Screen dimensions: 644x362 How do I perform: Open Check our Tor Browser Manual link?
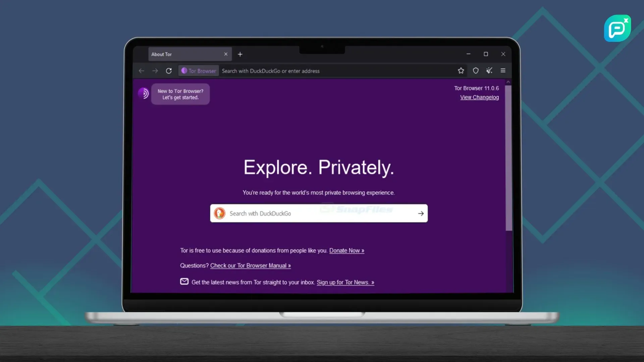[250, 265]
